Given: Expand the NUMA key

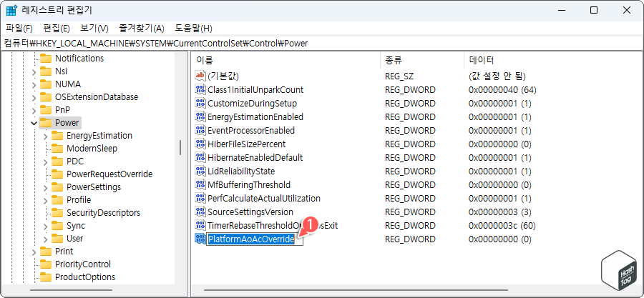Looking at the screenshot, I should pyautogui.click(x=34, y=84).
